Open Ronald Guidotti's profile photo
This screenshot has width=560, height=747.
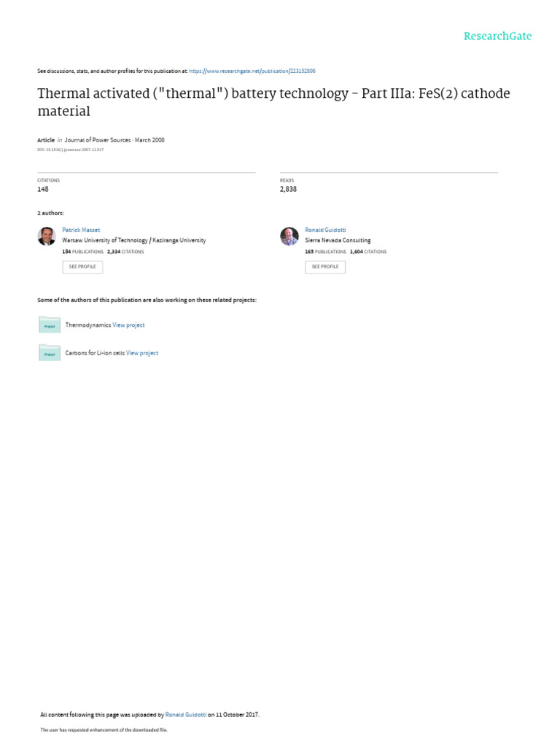pos(289,236)
